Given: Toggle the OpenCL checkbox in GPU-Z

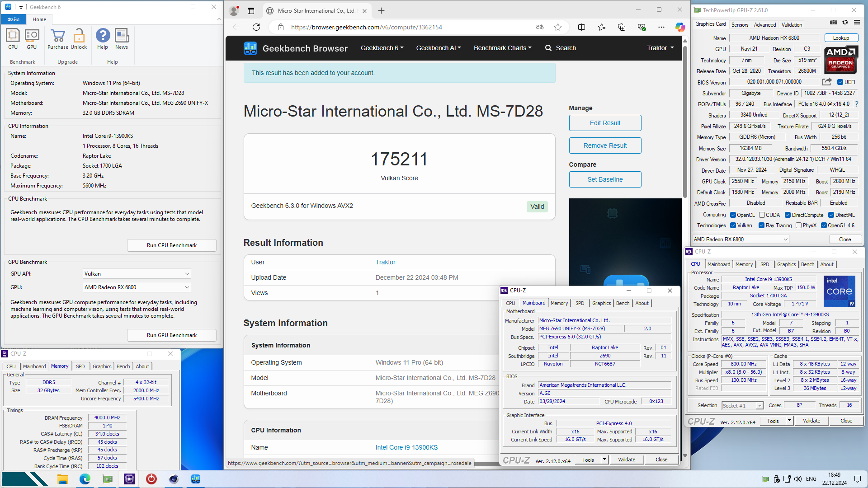Looking at the screenshot, I should [733, 215].
